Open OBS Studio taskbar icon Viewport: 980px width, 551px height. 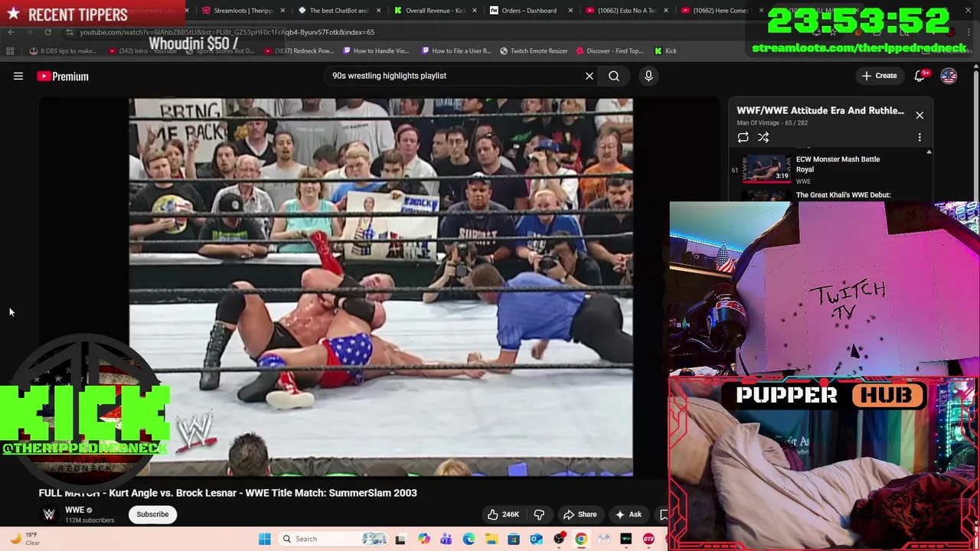point(559,539)
